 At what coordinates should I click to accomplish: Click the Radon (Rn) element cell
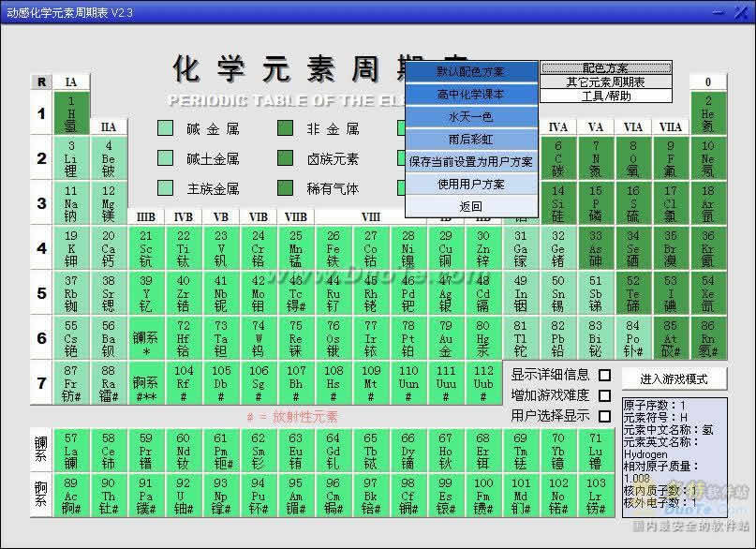click(x=708, y=338)
